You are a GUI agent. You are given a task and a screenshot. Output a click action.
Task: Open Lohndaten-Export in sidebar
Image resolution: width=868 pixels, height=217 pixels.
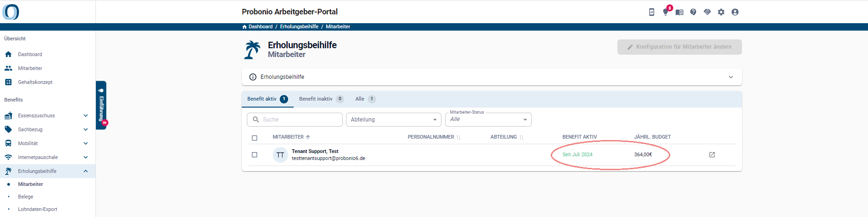(38, 209)
